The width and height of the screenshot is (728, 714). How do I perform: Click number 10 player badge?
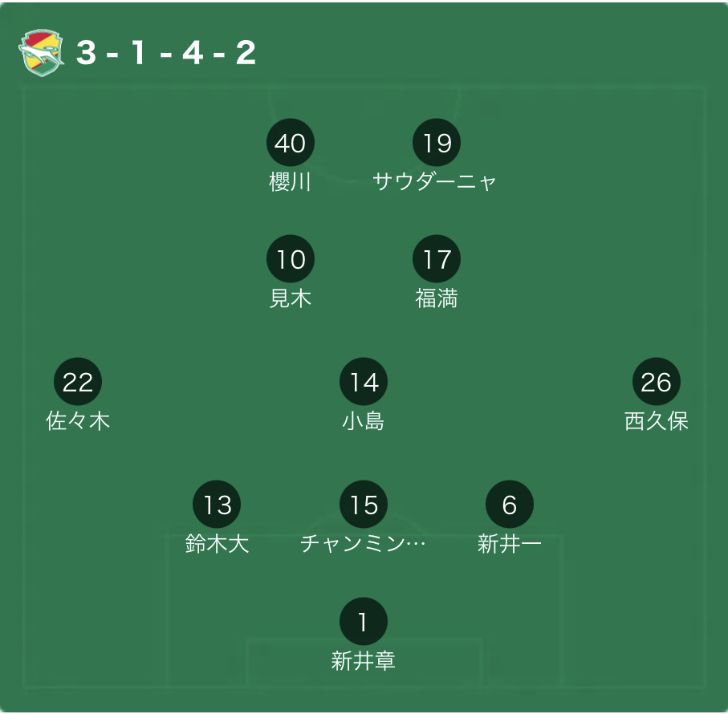tap(291, 259)
